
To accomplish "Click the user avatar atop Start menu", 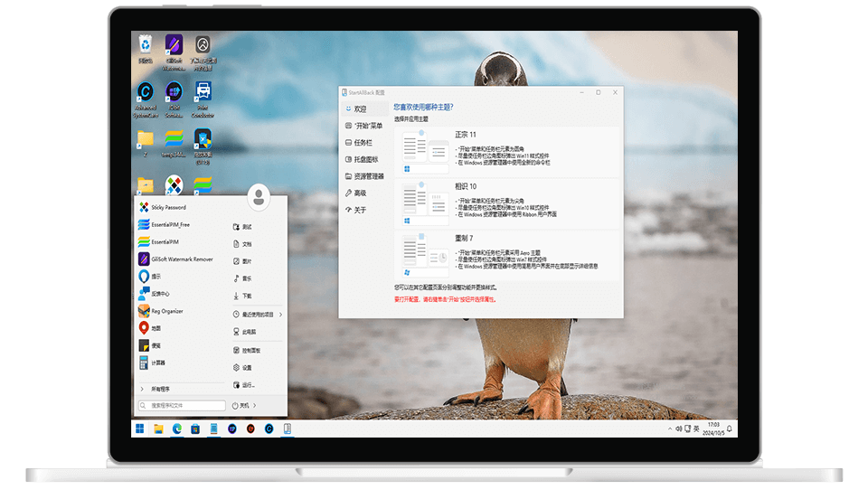I will click(258, 195).
